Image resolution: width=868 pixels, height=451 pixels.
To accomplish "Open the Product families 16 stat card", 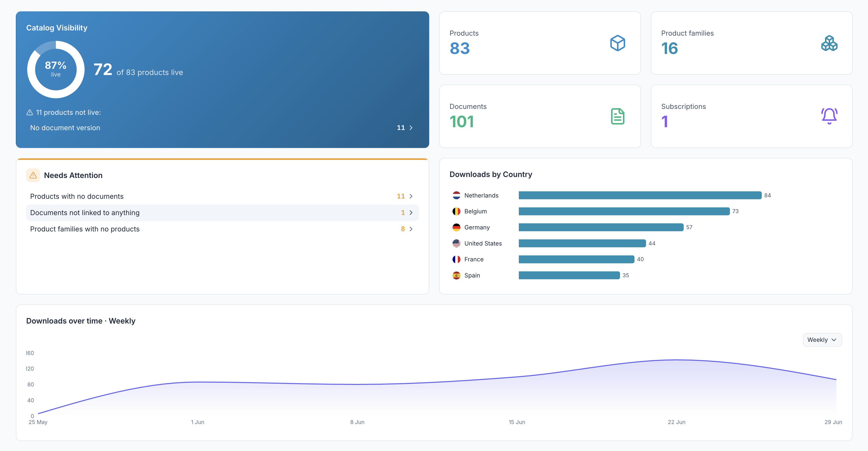I will point(752,43).
